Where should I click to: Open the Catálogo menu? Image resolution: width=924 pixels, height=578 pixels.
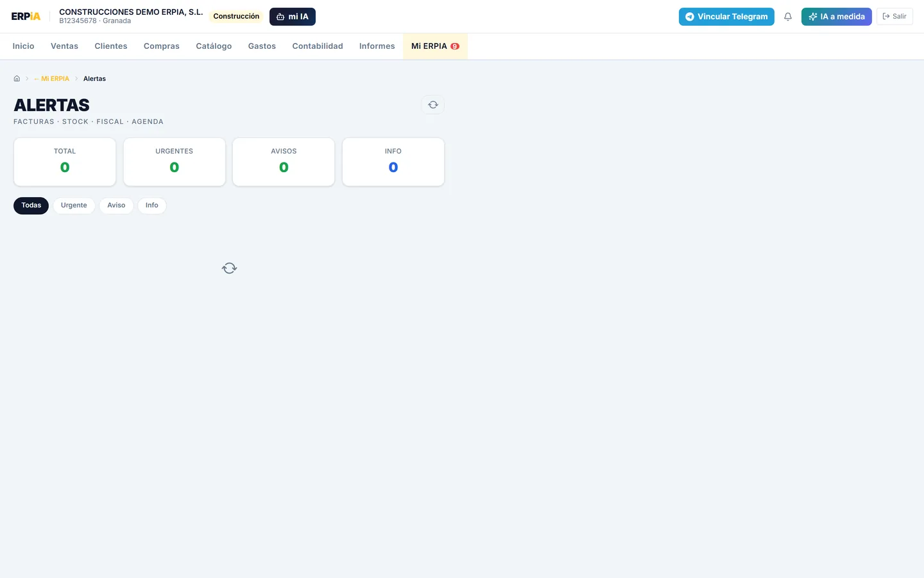click(x=214, y=46)
